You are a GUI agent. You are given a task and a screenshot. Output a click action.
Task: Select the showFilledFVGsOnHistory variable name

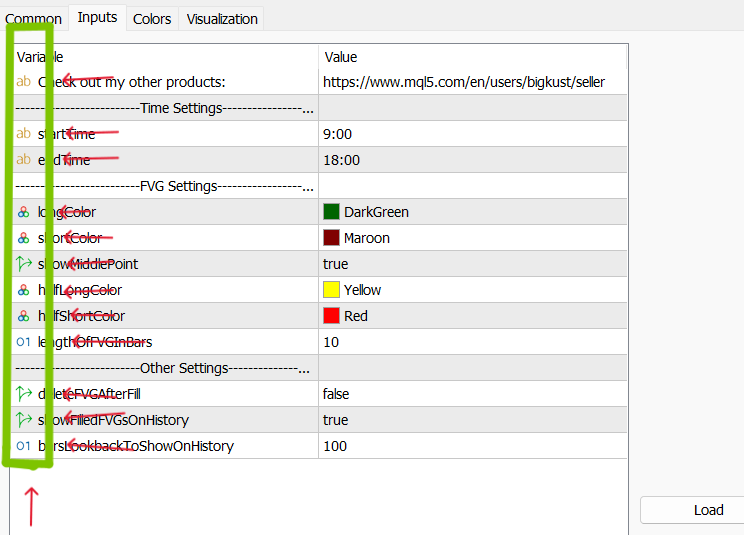tap(113, 420)
